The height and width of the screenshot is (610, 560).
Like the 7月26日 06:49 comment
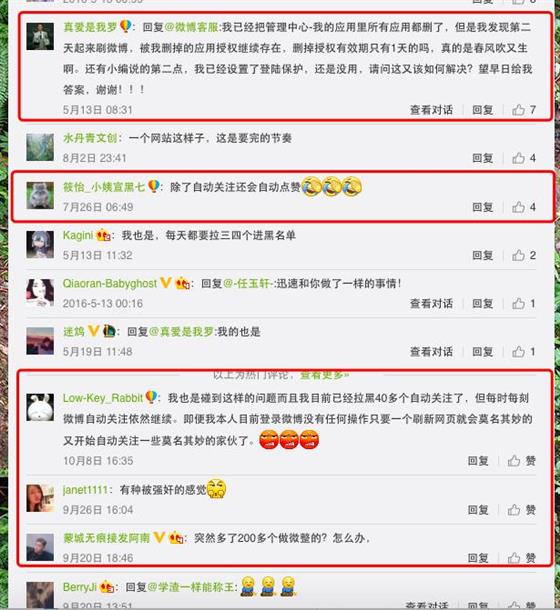[x=523, y=207]
